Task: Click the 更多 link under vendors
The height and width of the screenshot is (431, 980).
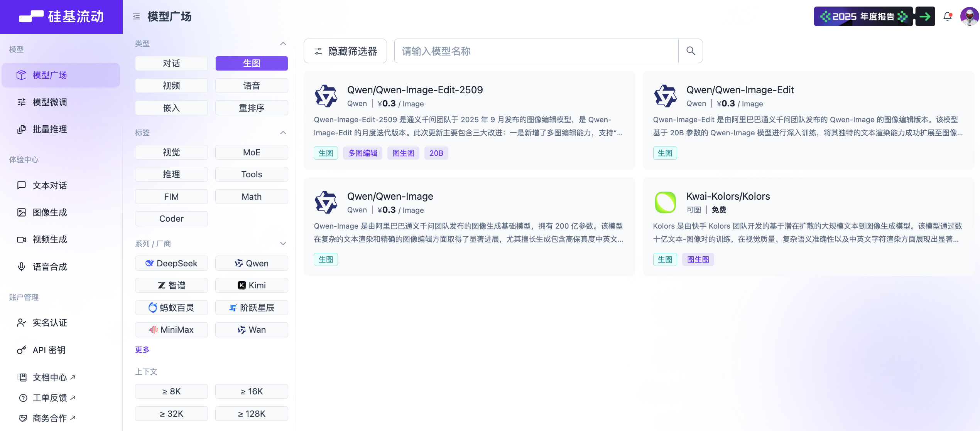Action: point(142,350)
